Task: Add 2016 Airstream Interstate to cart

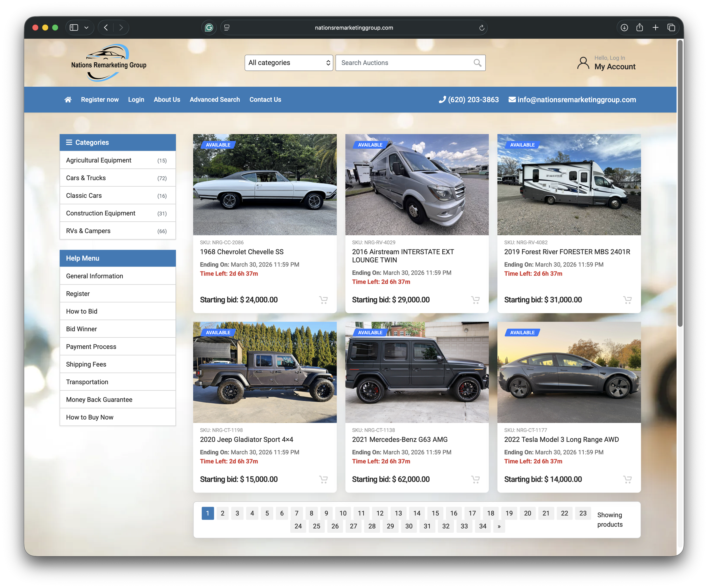Action: tap(475, 300)
